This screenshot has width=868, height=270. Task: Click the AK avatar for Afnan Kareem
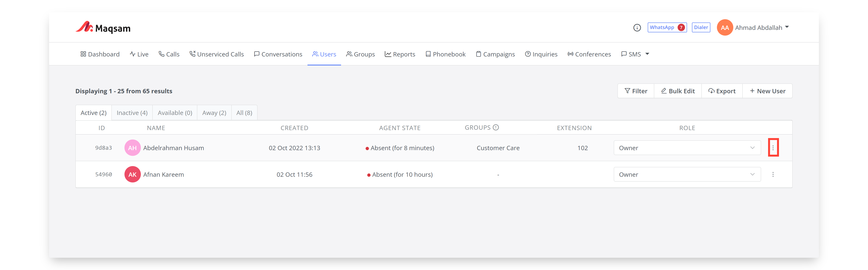tap(132, 174)
